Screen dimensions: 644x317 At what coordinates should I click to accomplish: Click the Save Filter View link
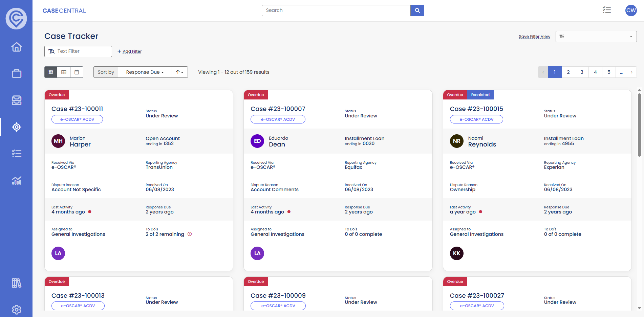[534, 37]
